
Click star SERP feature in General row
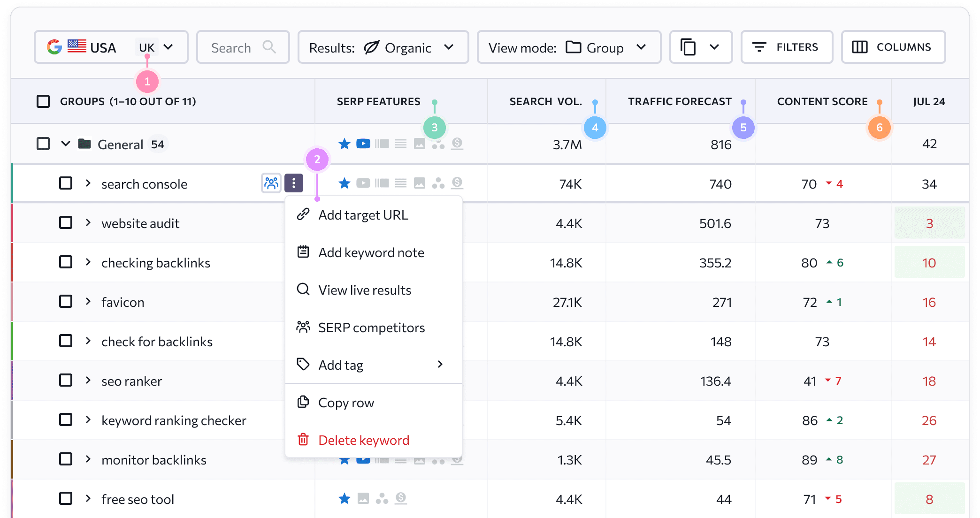click(x=345, y=144)
